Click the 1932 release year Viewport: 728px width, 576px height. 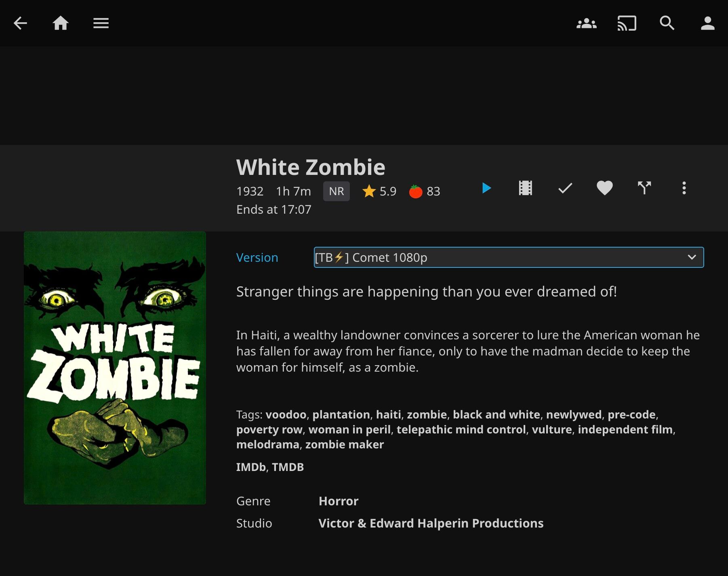pyautogui.click(x=250, y=191)
